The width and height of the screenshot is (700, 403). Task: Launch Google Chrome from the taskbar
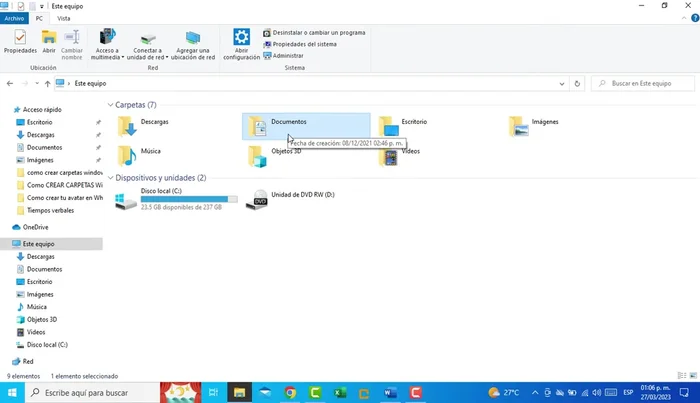(290, 393)
